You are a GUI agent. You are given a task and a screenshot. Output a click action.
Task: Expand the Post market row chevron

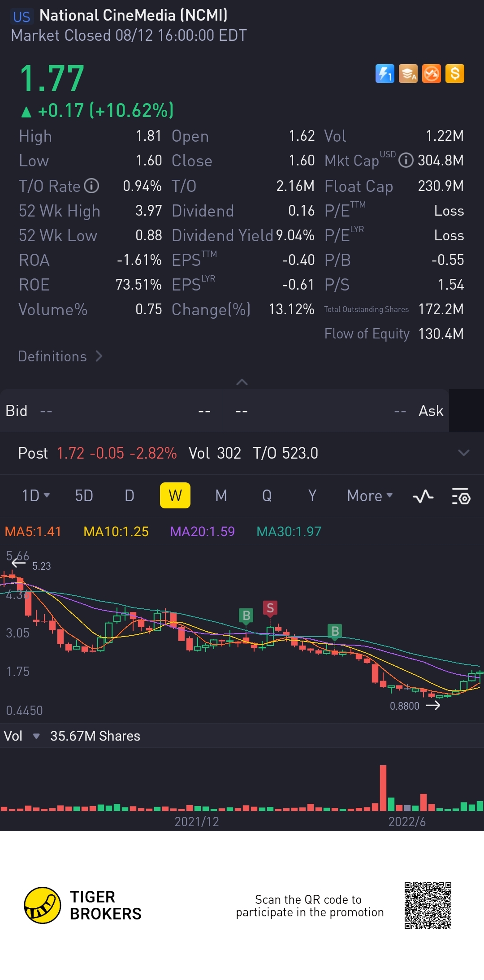[464, 453]
